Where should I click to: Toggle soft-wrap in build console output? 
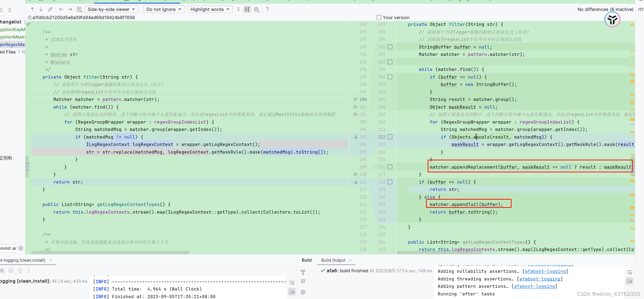tap(292, 283)
